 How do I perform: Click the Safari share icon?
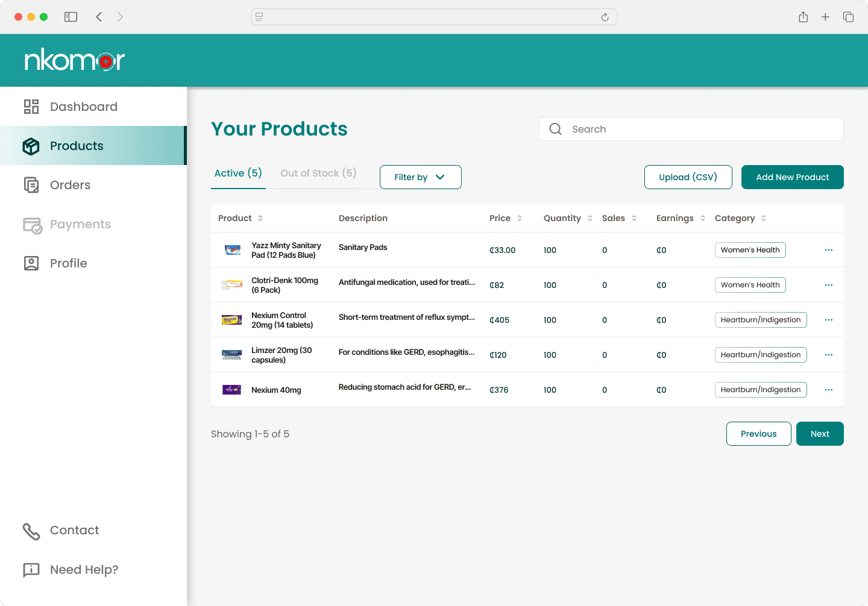[804, 17]
